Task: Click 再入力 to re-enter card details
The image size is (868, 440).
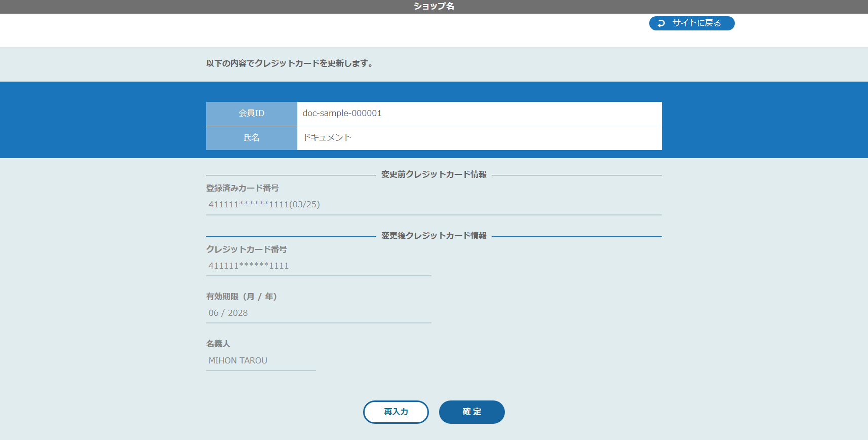Action: point(396,412)
